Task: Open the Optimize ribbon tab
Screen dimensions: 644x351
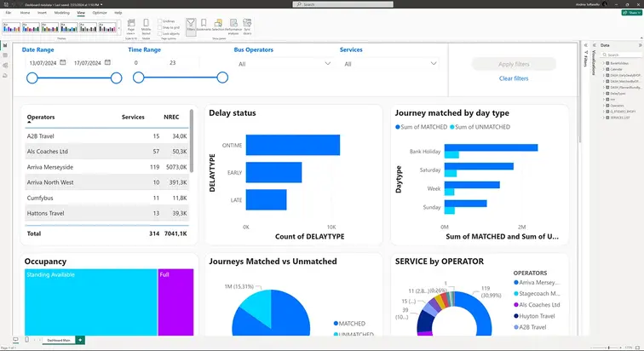Action: pos(100,13)
